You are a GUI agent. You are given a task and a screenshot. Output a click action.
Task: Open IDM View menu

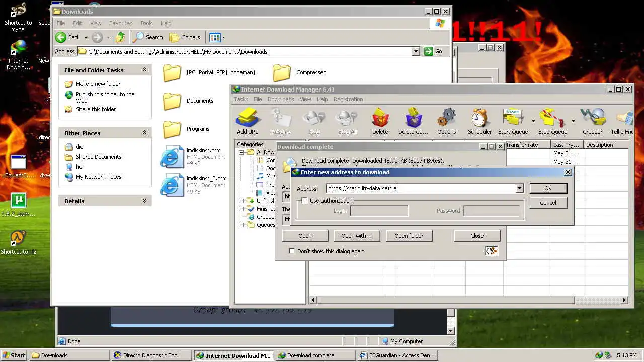305,99
